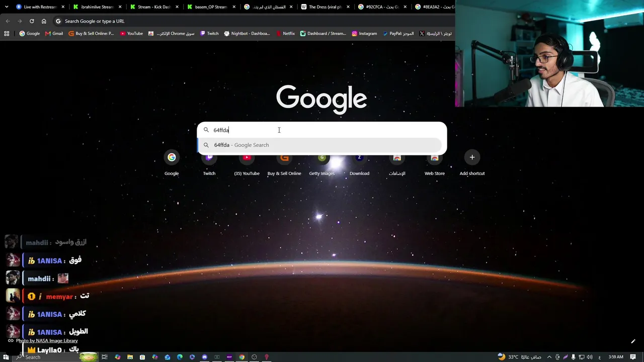Open the YouTube bookmark
Image resolution: width=644 pixels, height=362 pixels.
(x=131, y=34)
